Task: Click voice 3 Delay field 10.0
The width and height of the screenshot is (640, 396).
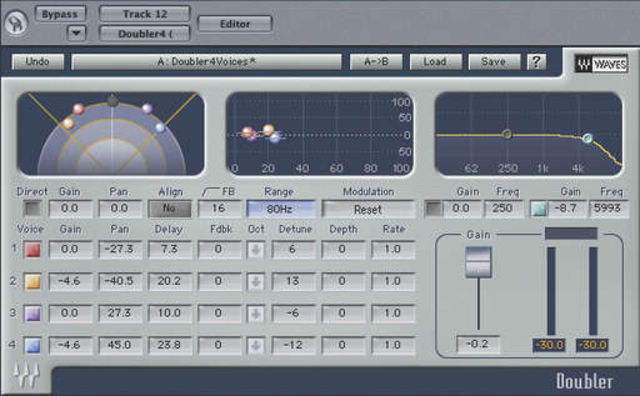Action: click(x=170, y=313)
